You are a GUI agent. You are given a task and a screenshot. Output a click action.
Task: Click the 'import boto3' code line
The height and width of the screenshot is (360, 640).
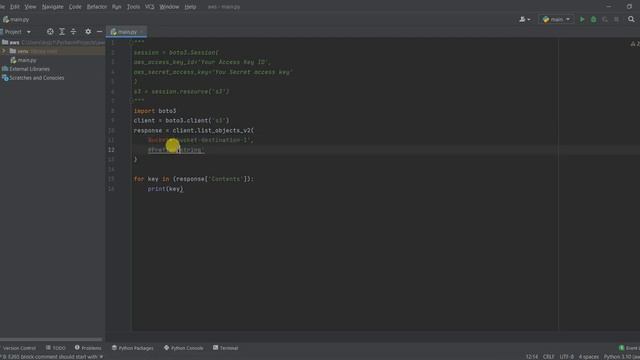[x=155, y=111]
